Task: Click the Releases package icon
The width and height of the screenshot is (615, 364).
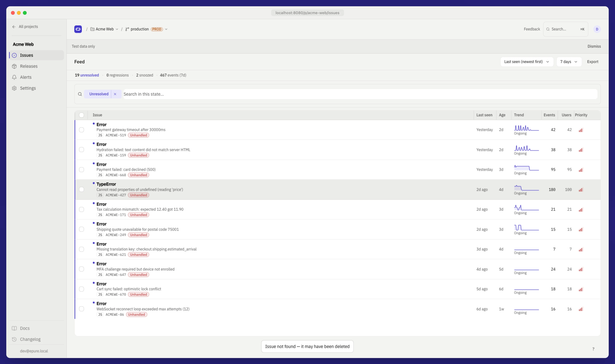Action: tap(14, 66)
